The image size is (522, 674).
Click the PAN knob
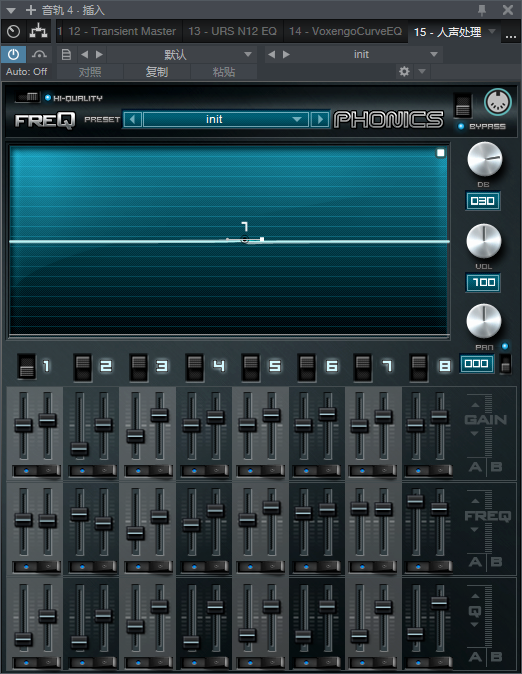[484, 321]
